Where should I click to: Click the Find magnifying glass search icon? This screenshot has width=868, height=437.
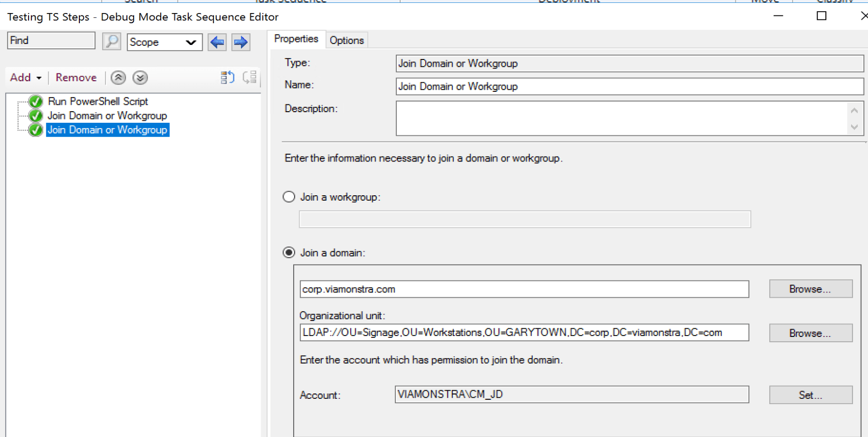(111, 42)
